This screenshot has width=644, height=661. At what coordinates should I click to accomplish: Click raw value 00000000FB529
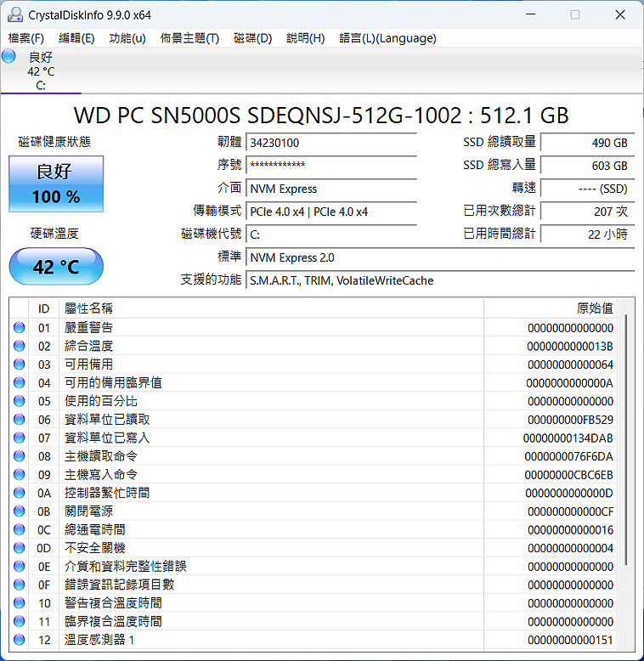[x=570, y=420]
